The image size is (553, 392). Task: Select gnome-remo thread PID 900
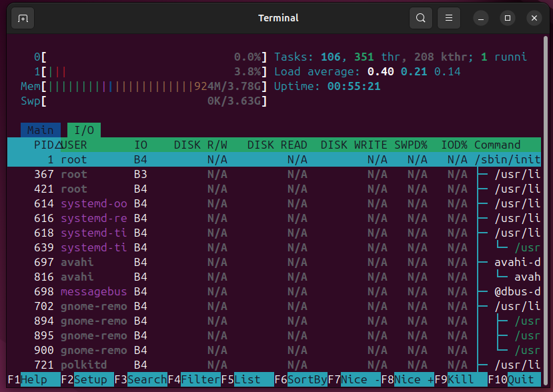(x=274, y=351)
